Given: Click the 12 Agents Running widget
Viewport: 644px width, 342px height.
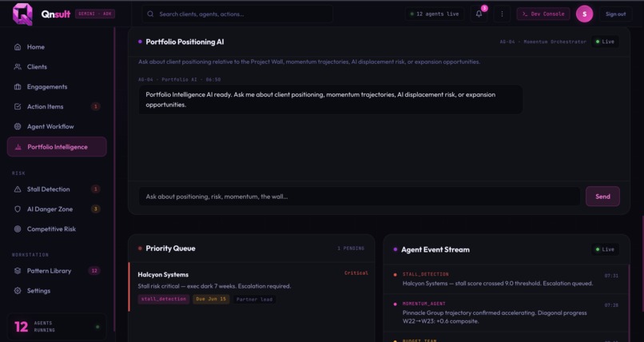Looking at the screenshot, I should (x=57, y=327).
